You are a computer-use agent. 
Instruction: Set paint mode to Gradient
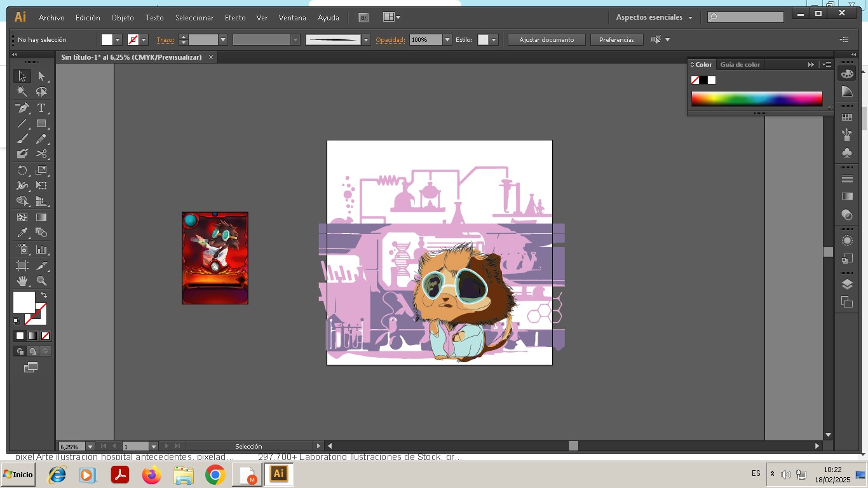(x=32, y=335)
